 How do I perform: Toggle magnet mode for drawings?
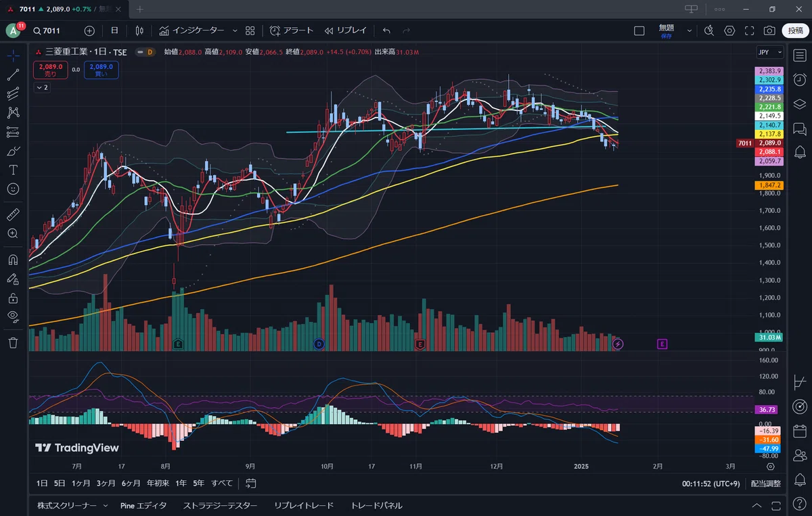13,259
